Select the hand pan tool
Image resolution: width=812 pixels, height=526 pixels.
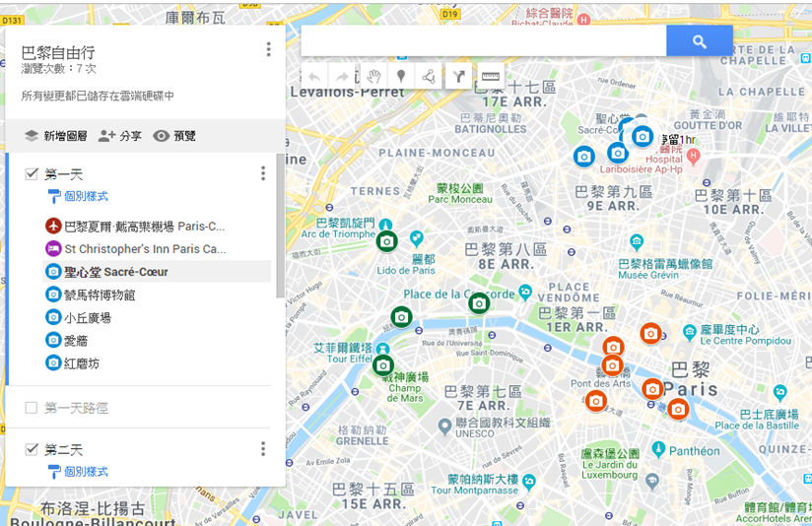373,77
